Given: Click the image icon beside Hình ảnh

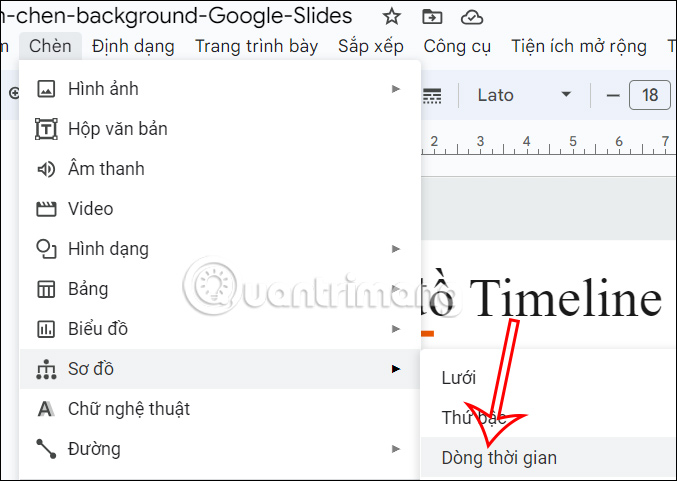Looking at the screenshot, I should (46, 89).
